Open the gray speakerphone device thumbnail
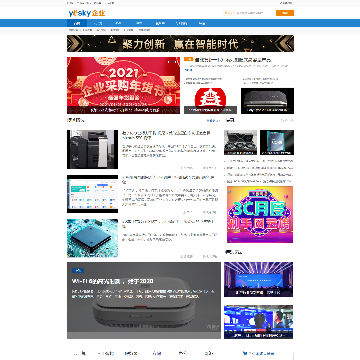Screen dimensions: 360x360 (267, 101)
